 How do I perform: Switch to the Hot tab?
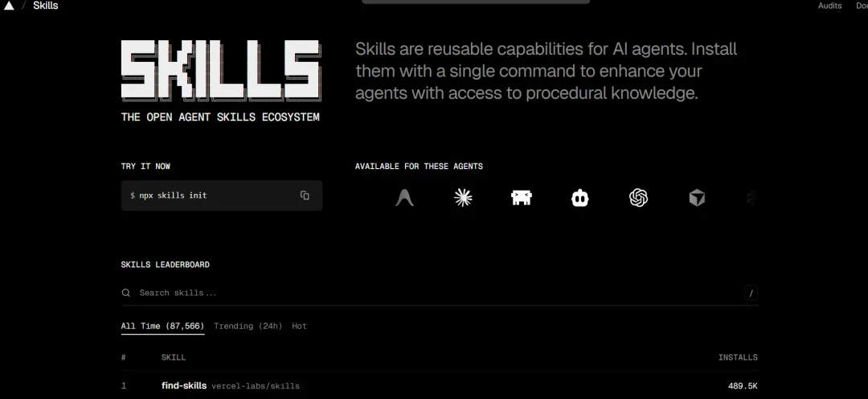pyautogui.click(x=300, y=326)
